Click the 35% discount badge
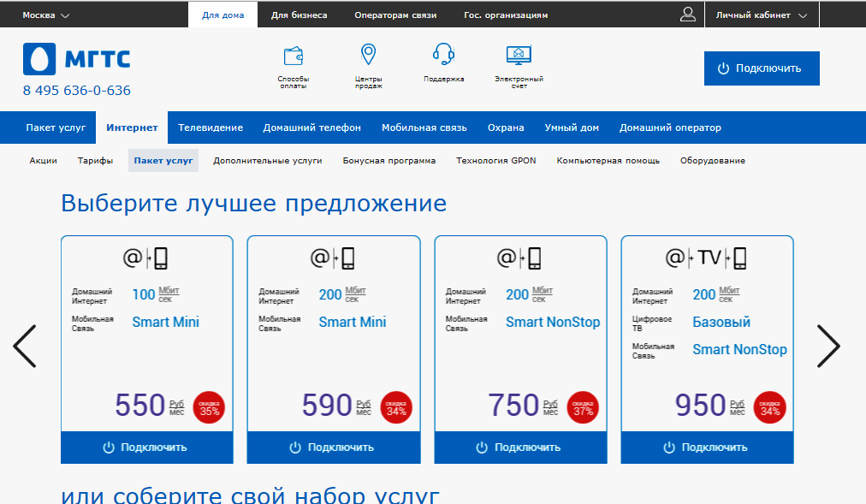Image resolution: width=866 pixels, height=504 pixels. pos(210,407)
